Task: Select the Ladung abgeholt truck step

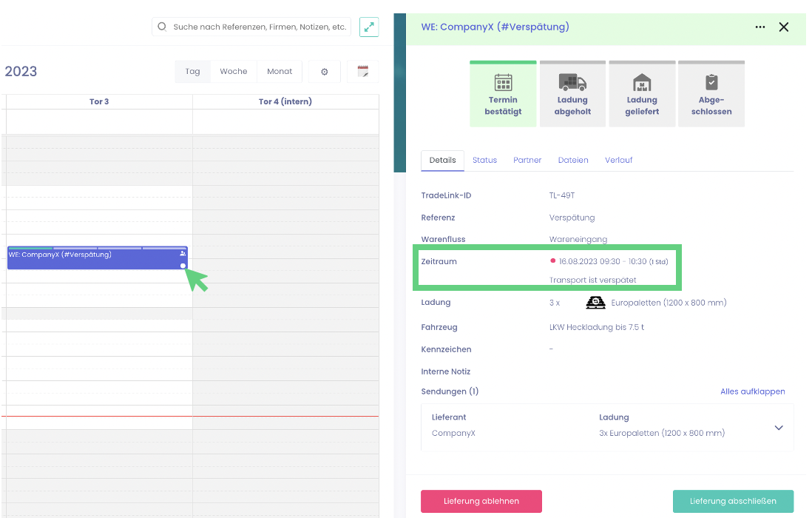Action: click(572, 94)
